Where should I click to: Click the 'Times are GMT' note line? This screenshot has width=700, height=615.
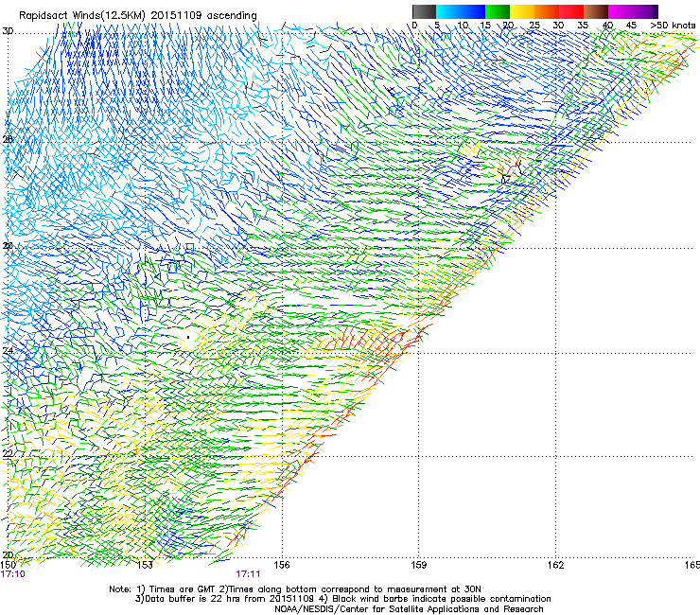295,589
